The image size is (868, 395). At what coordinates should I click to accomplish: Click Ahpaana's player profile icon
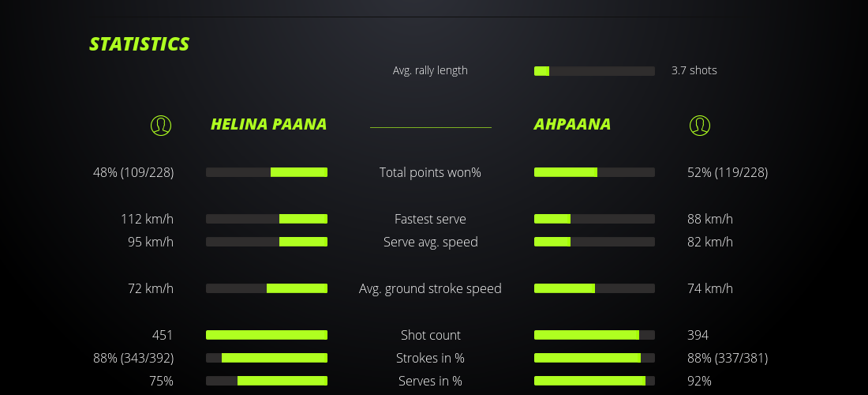700,125
